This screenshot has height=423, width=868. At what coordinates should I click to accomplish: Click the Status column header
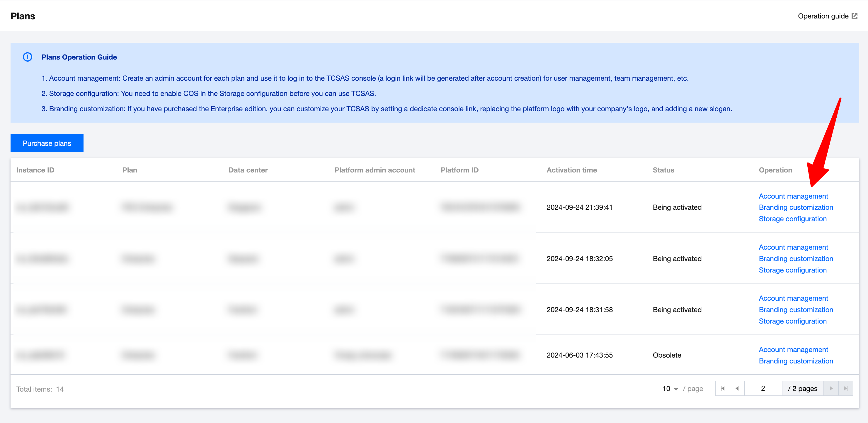click(x=663, y=170)
